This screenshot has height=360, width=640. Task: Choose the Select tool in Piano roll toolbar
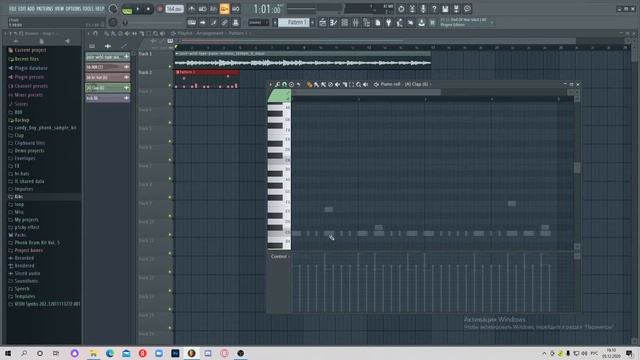click(351, 84)
